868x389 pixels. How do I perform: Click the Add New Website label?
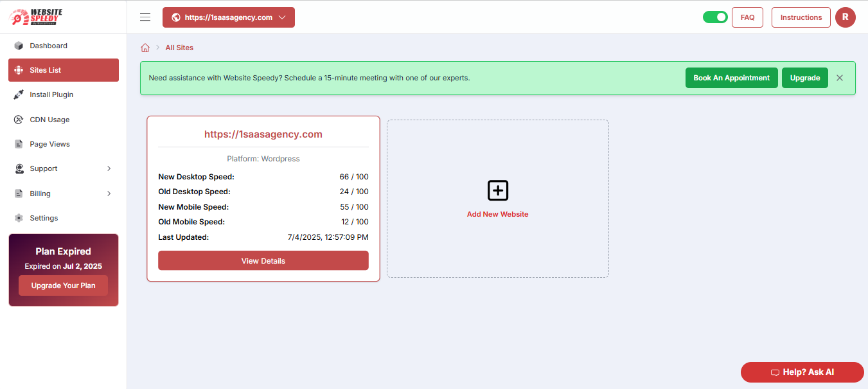pos(498,214)
